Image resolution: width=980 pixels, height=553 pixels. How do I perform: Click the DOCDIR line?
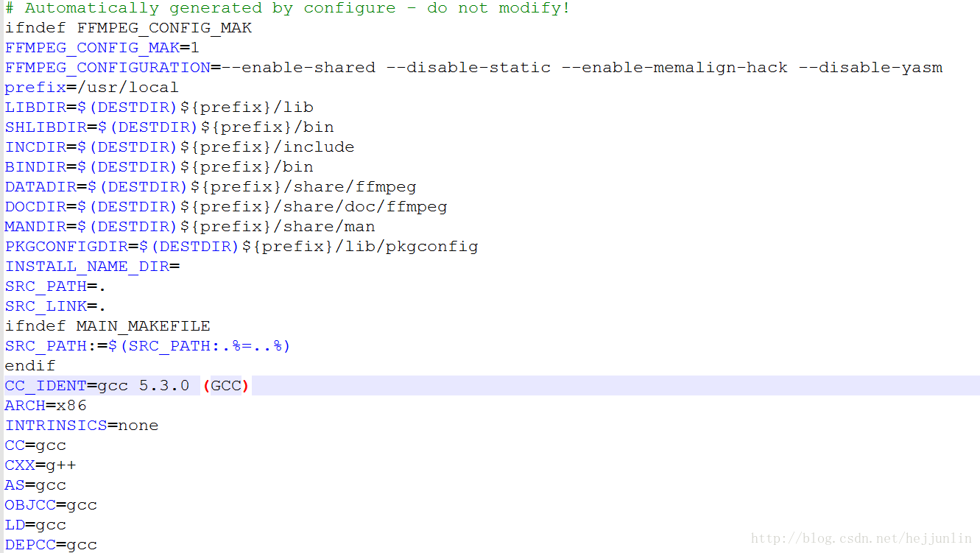click(226, 207)
